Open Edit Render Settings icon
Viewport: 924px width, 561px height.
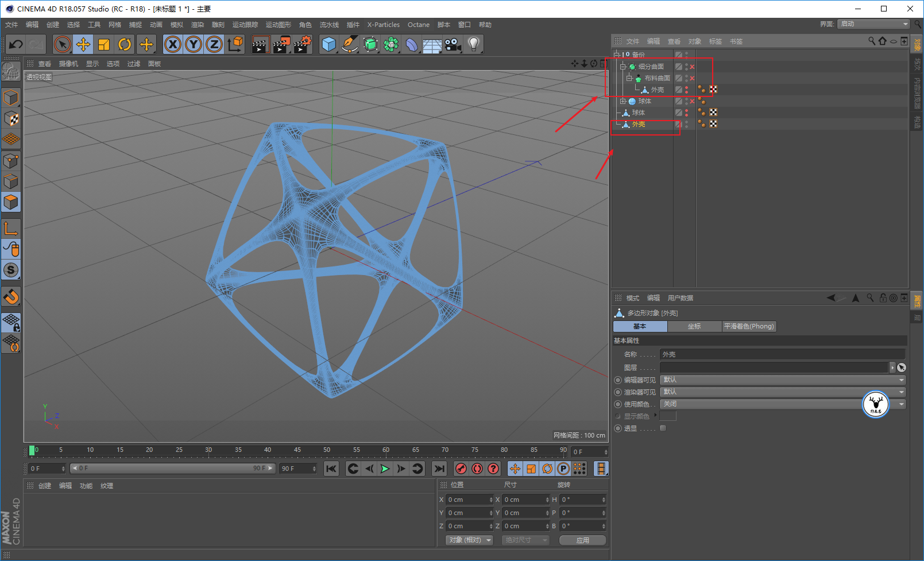(303, 44)
